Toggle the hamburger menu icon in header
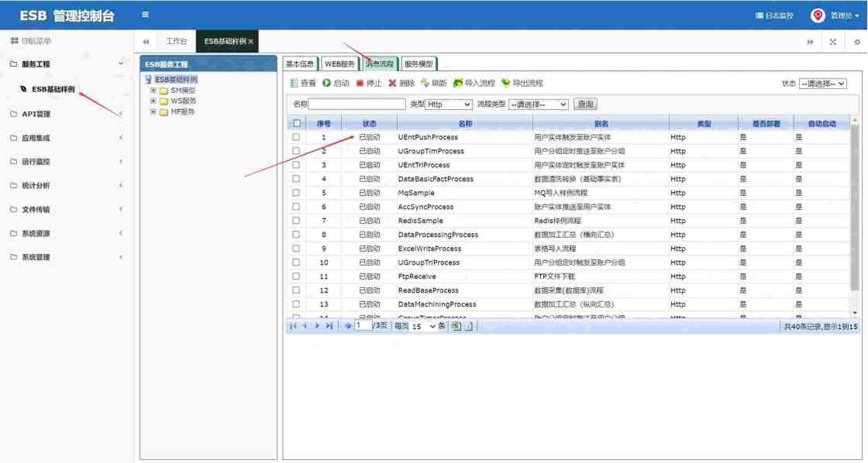 [145, 15]
